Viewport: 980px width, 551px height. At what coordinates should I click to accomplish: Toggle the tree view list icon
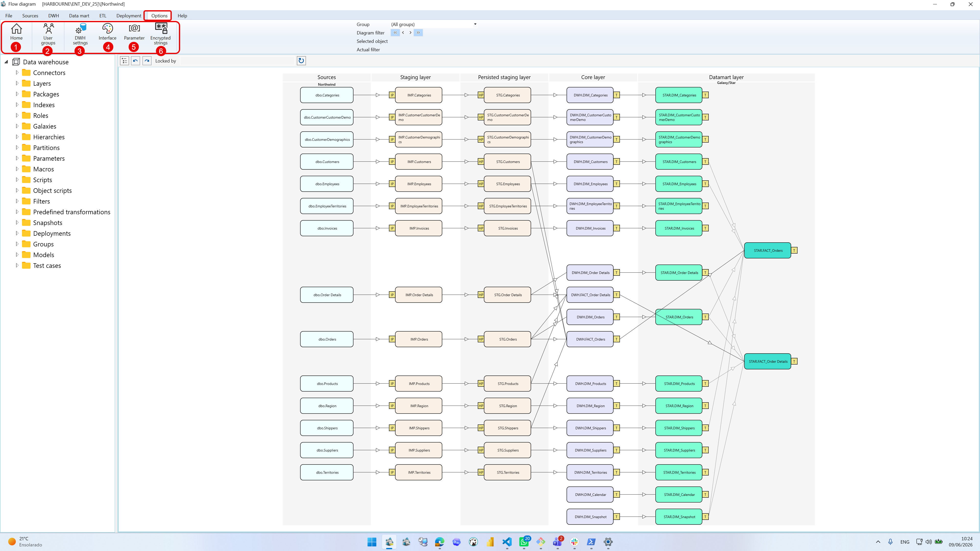point(124,61)
